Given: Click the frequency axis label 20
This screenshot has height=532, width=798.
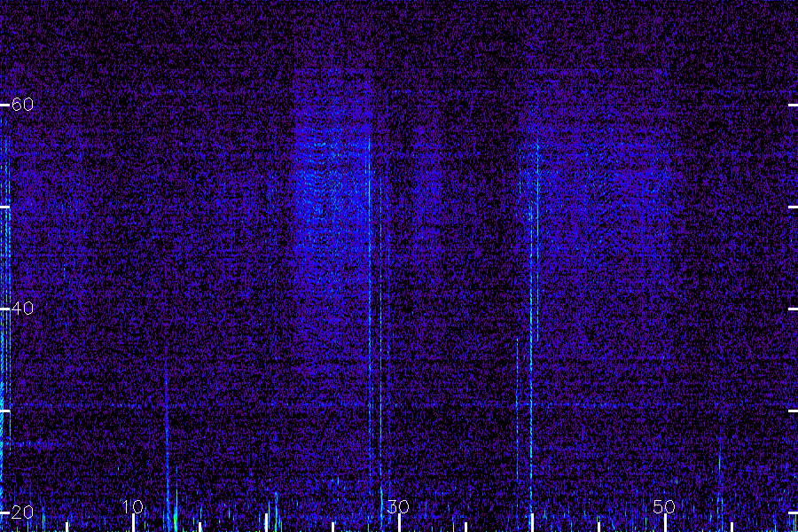Looking at the screenshot, I should [22, 512].
